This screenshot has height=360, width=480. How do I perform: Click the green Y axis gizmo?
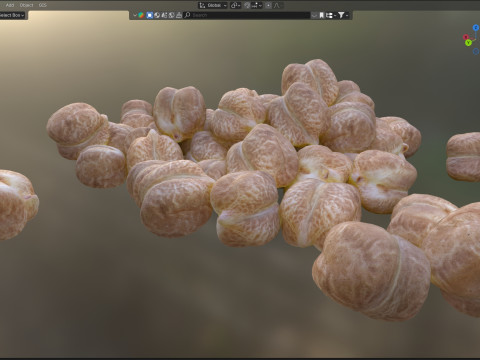469,43
